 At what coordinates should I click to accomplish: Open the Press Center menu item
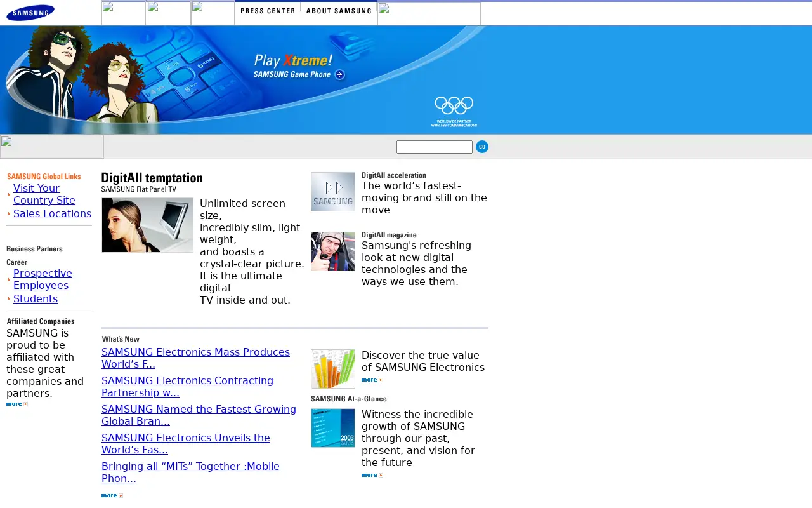268,11
